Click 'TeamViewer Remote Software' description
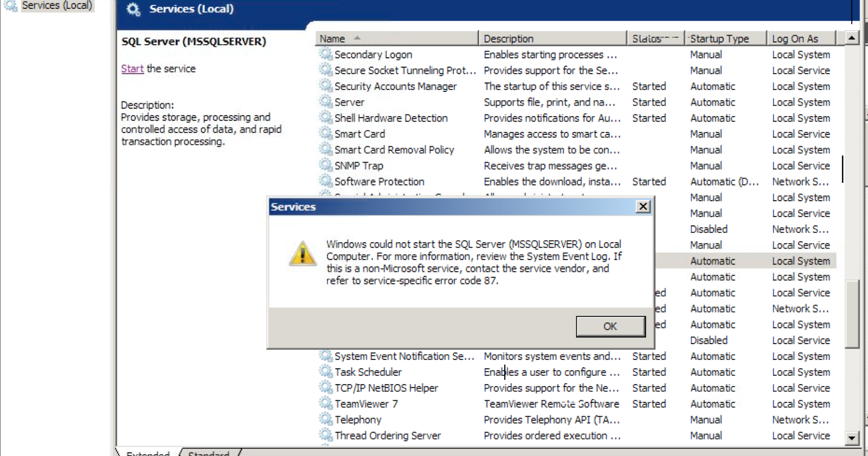Screen dimensions: 868x456 pyautogui.click(x=552, y=404)
